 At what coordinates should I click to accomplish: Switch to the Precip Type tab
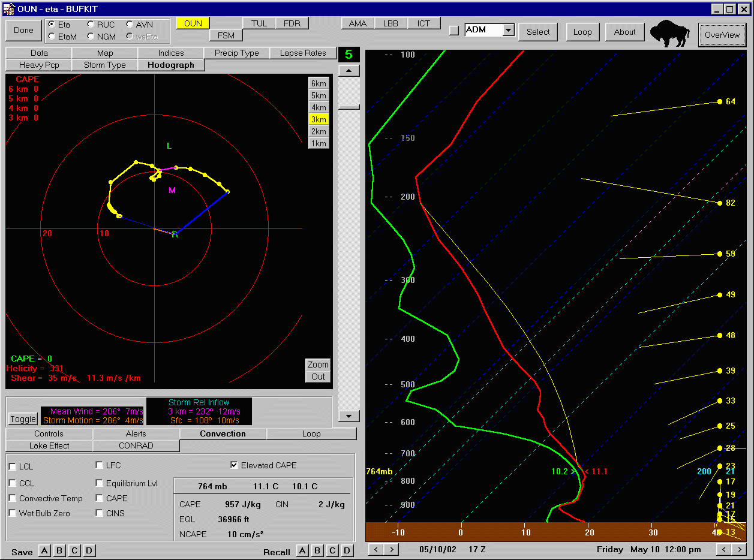(237, 53)
